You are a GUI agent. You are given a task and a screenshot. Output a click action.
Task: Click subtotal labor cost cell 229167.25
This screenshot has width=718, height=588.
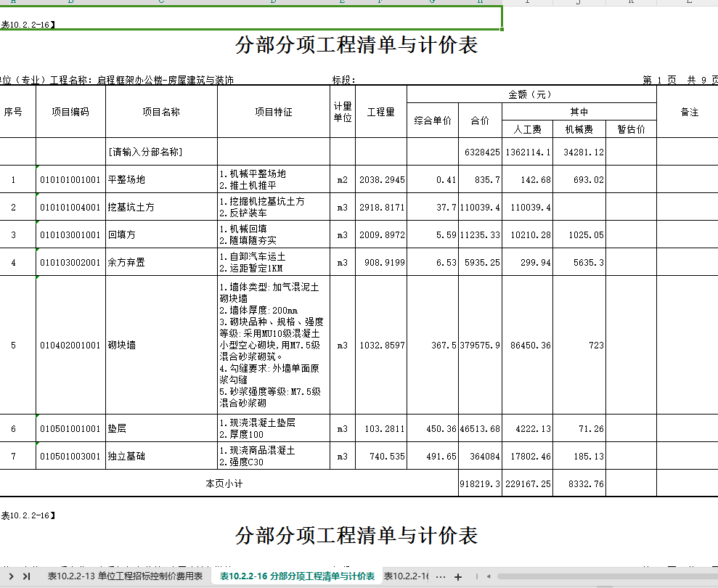click(x=528, y=483)
